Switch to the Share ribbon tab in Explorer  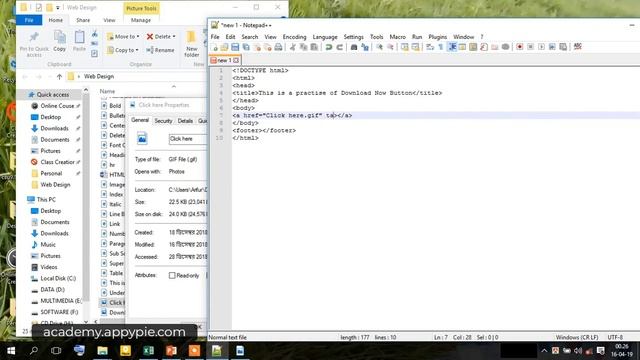coord(83,20)
